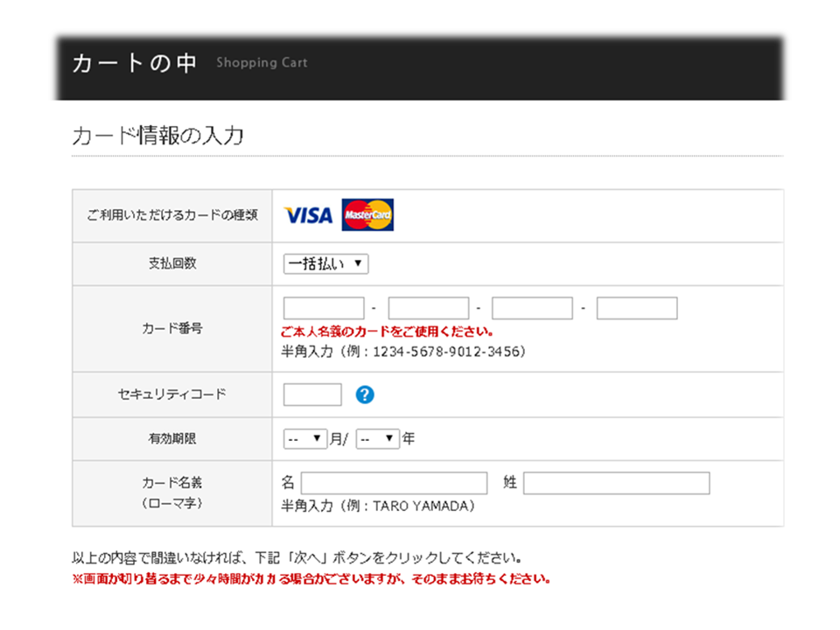Image resolution: width=840 pixels, height=630 pixels.
Task: Focus the fourth card number field
Action: point(637,308)
